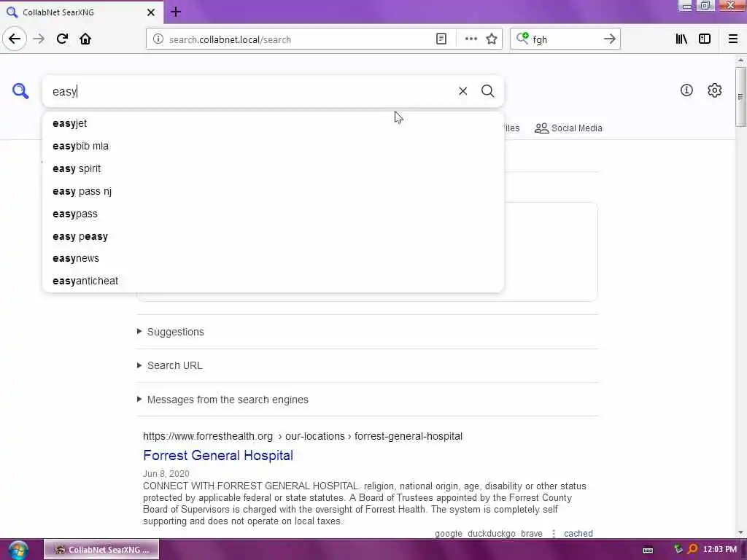Choose the easyjet suggestion
747x560 pixels.
tap(273, 123)
